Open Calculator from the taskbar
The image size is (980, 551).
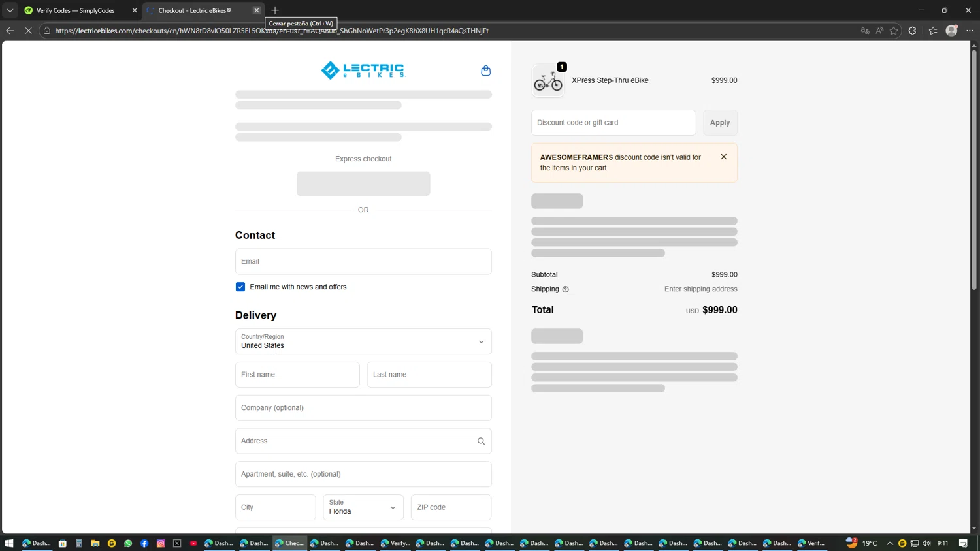(79, 543)
